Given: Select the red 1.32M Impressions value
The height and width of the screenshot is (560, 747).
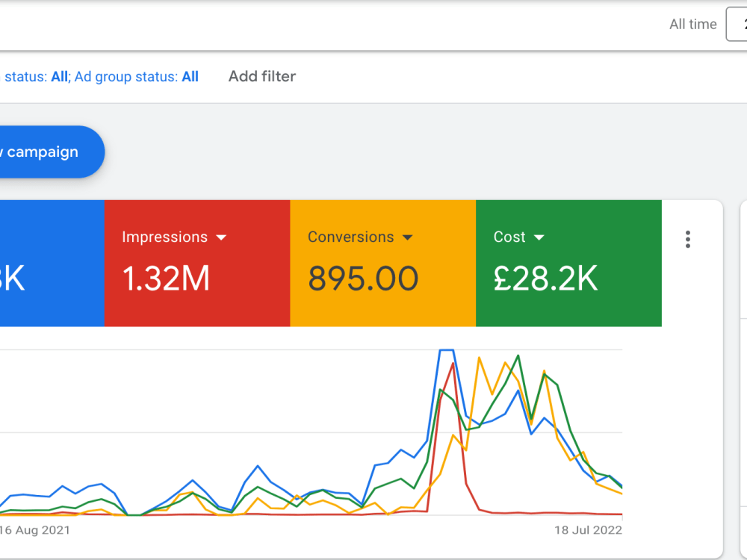Looking at the screenshot, I should (x=166, y=279).
